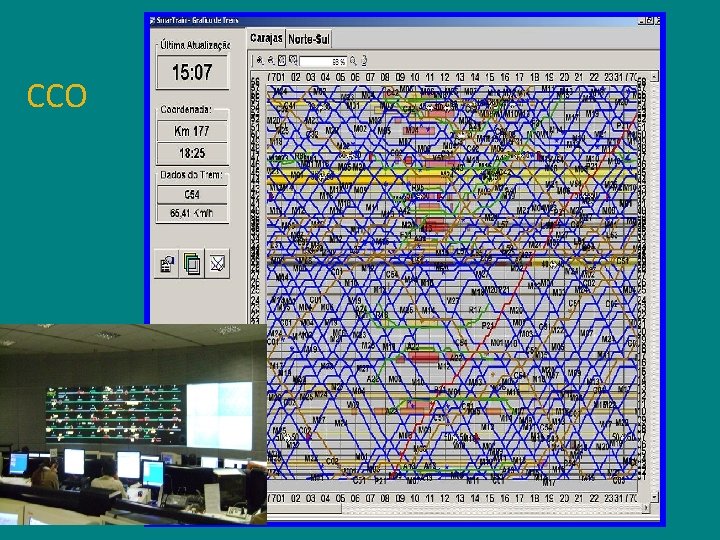
Task: Click the SmartTrain window title bar
Action: click(x=405, y=21)
